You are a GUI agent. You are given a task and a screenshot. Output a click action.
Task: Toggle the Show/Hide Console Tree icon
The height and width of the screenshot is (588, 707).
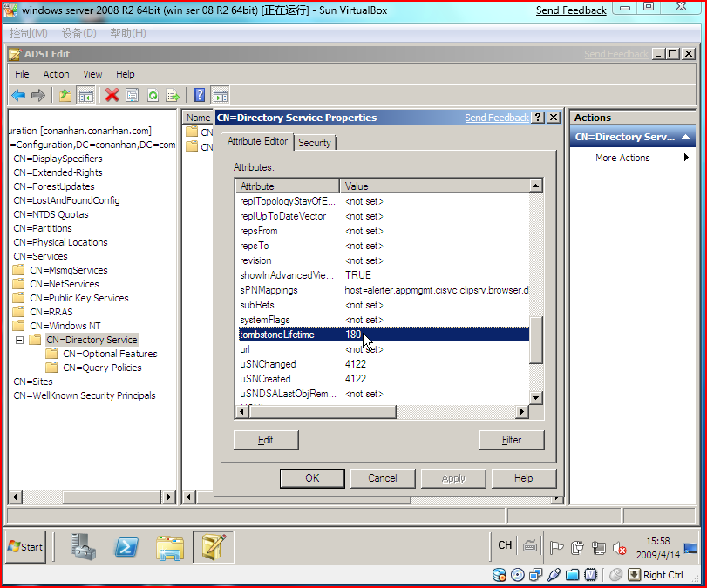[85, 96]
